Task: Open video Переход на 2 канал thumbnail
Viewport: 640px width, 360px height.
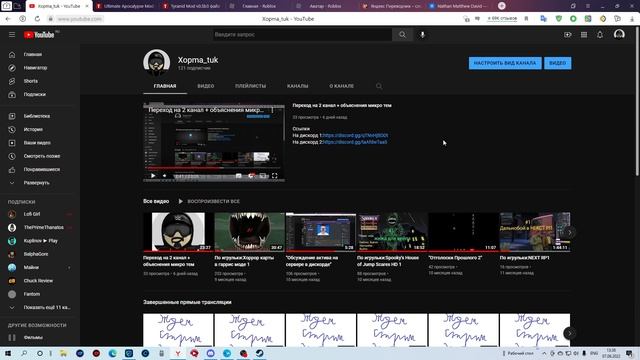Action: [178, 231]
